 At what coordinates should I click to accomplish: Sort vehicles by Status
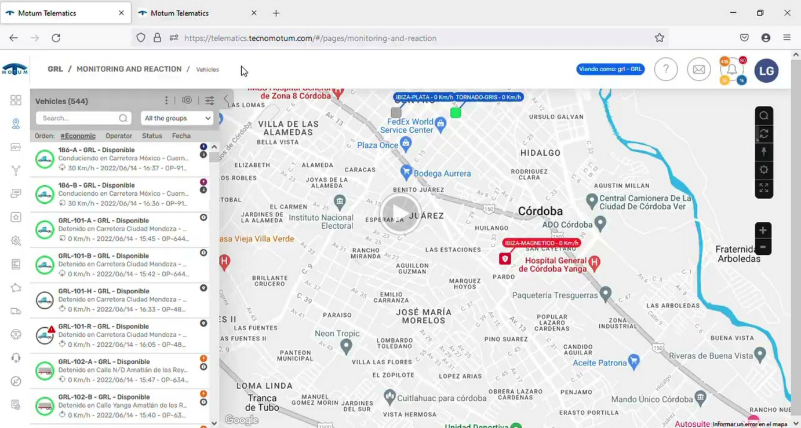coord(152,135)
